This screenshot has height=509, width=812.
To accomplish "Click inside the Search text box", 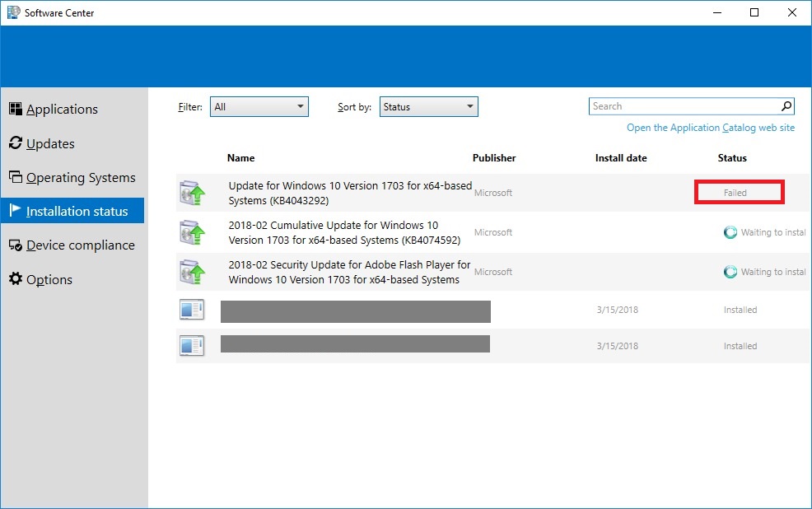I will 684,106.
